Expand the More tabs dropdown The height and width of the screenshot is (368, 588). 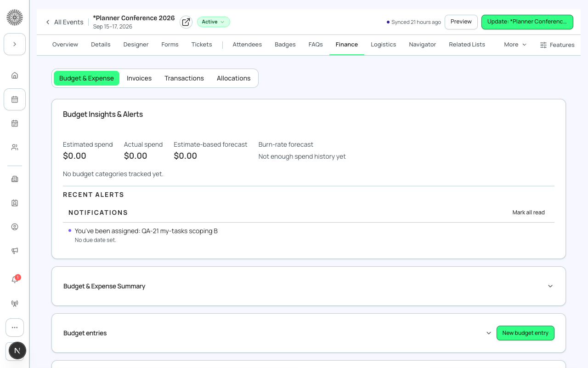click(x=515, y=45)
